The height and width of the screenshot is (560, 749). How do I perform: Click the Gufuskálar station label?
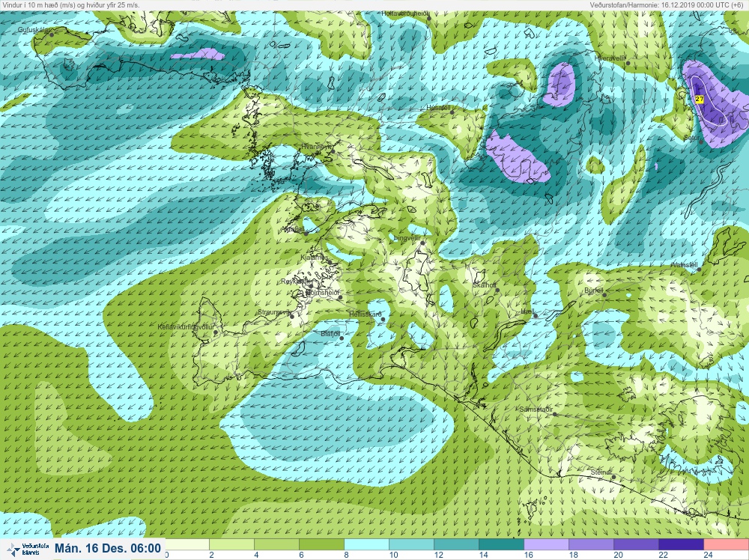pyautogui.click(x=34, y=30)
